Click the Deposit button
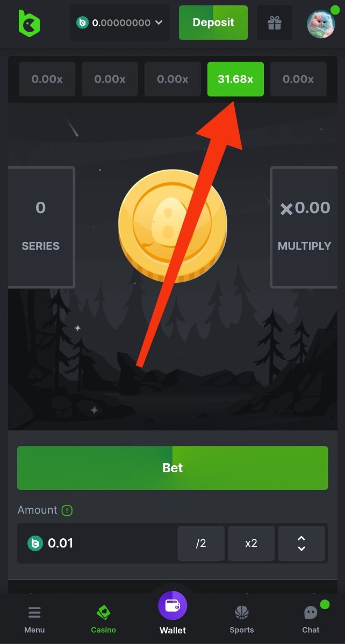This screenshot has height=644, width=345. (213, 23)
